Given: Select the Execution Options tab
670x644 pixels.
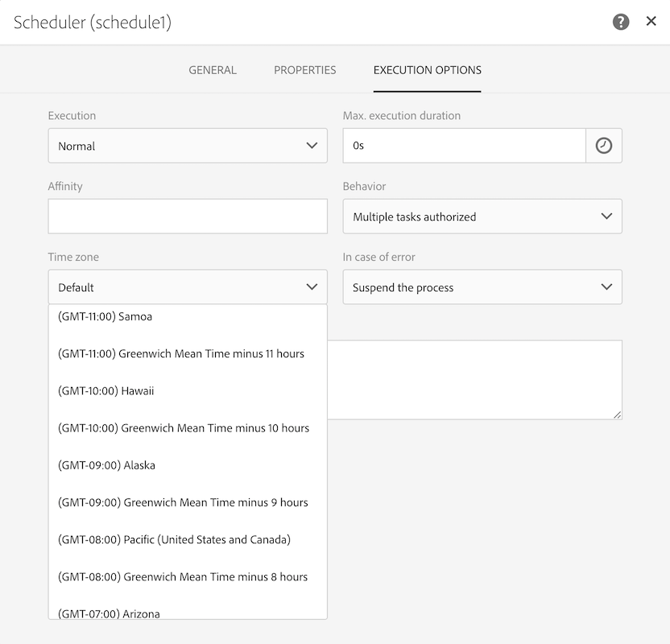Looking at the screenshot, I should tap(428, 70).
